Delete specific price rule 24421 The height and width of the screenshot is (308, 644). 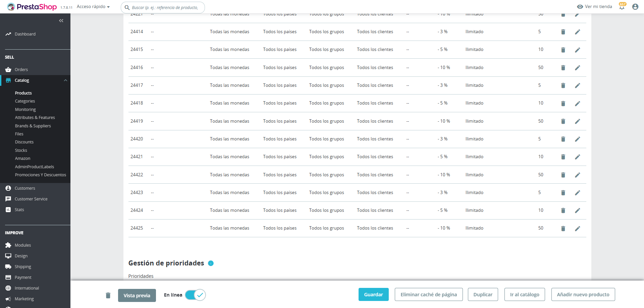coord(563,157)
